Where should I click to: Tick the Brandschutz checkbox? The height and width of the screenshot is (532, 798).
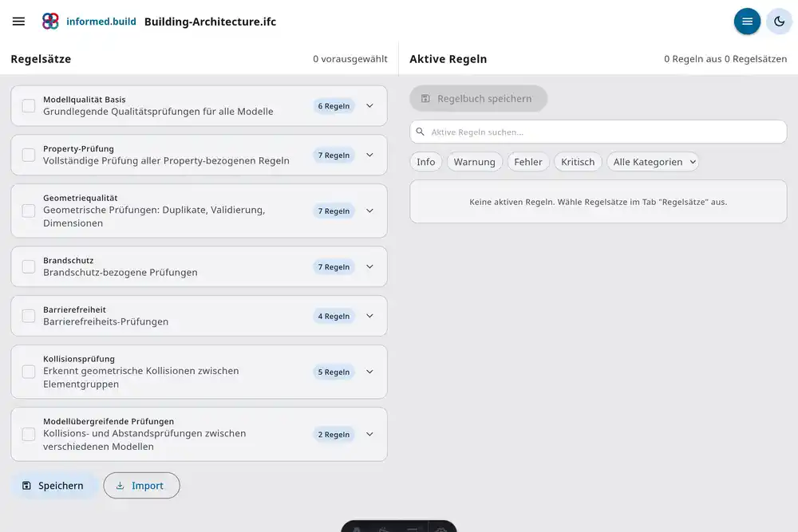pyautogui.click(x=29, y=266)
